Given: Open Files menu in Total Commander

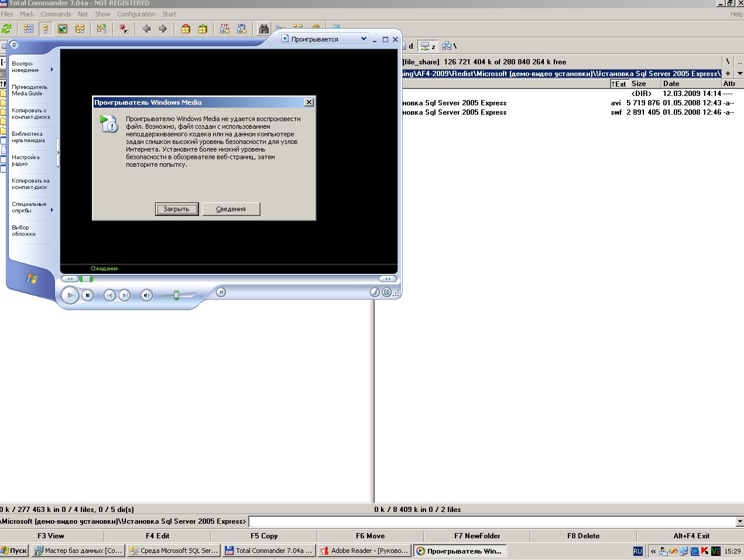Looking at the screenshot, I should click(7, 14).
